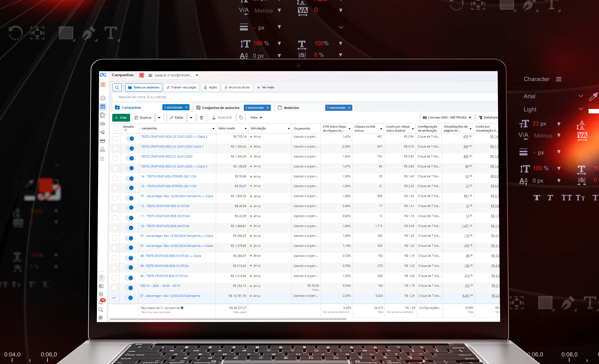The image size is (599, 364).
Task: Click the billing card icon in sidebar
Action: (x=102, y=141)
